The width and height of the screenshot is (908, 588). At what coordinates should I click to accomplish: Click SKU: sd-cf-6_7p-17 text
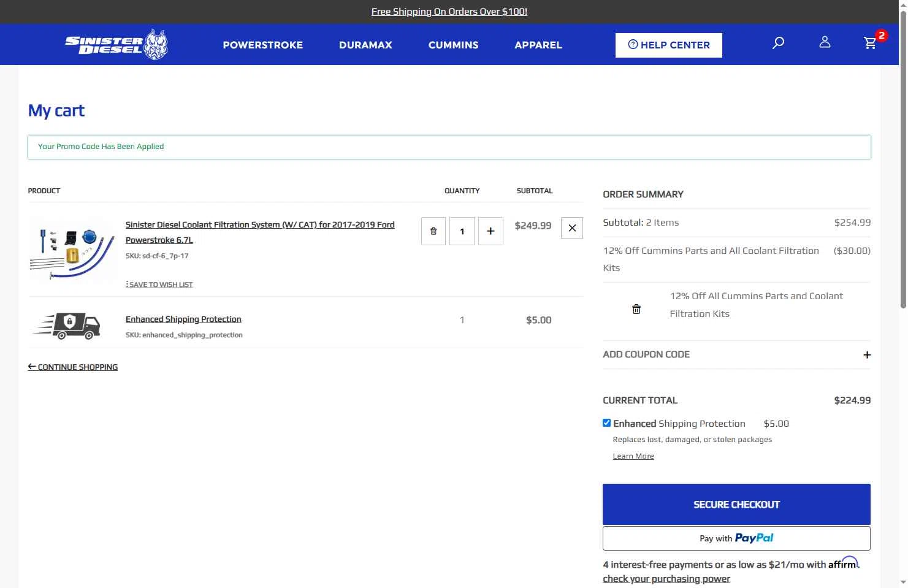(157, 256)
